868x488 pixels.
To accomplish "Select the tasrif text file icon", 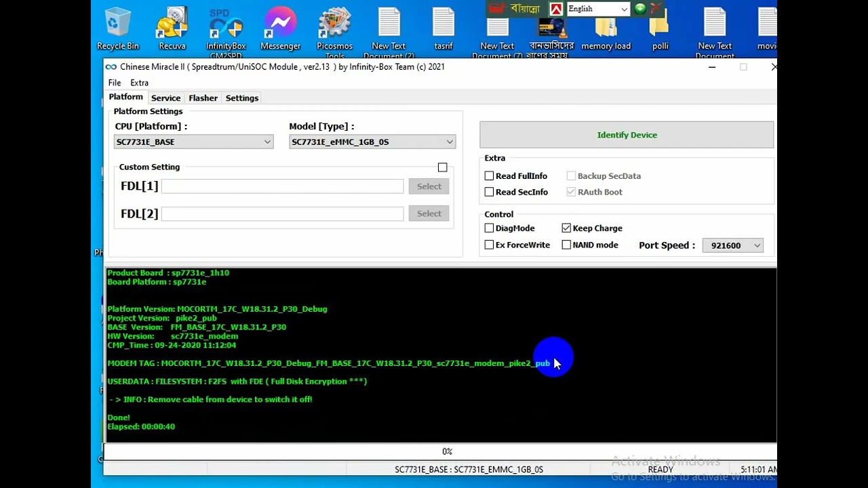I will 443,29.
